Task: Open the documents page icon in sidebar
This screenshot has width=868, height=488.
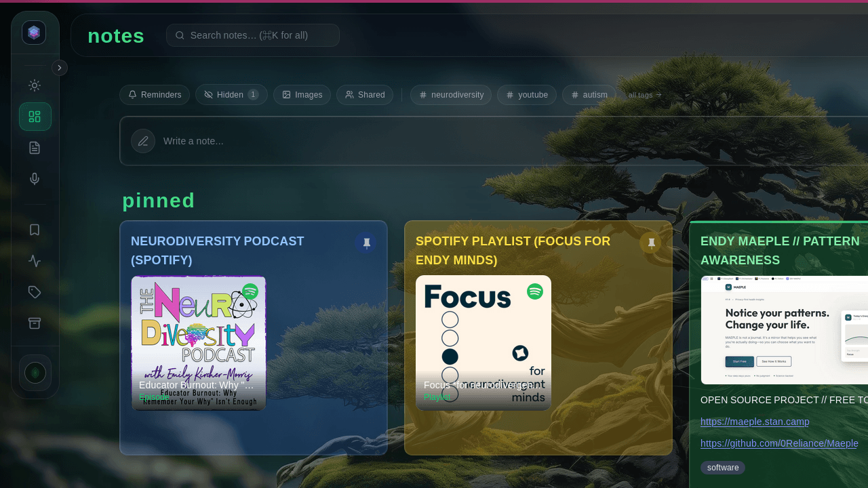Action: click(x=35, y=148)
